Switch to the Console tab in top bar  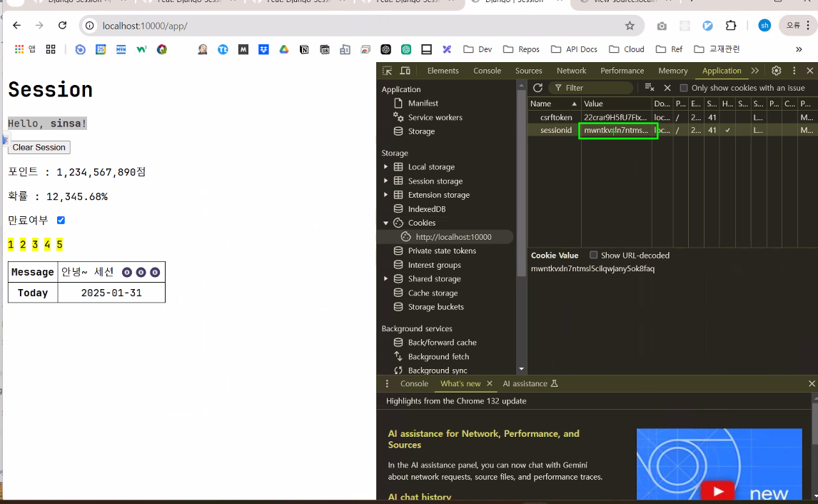[488, 71]
